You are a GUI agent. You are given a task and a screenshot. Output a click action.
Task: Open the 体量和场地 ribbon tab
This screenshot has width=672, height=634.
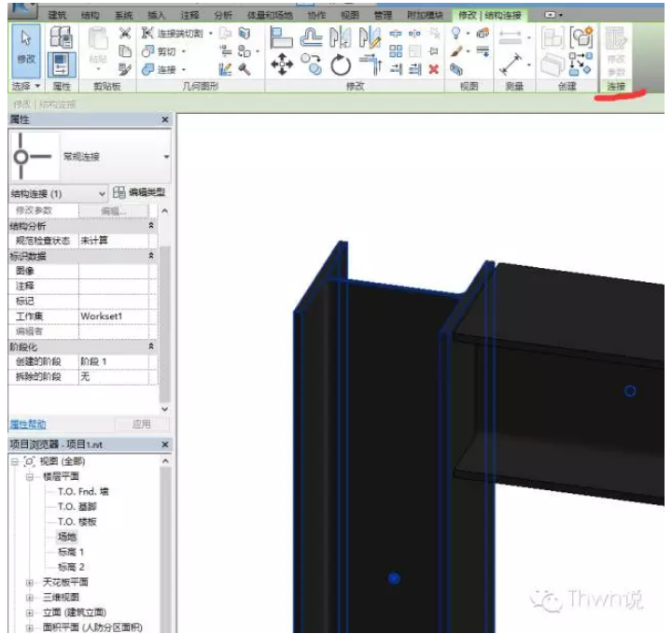pos(270,15)
